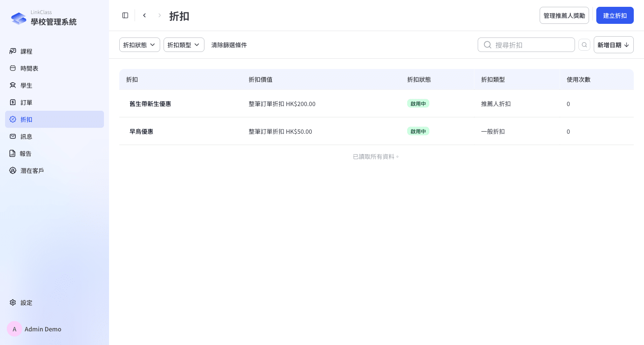Click 清除篩選條件 link
This screenshot has width=644, height=345.
coord(229,45)
